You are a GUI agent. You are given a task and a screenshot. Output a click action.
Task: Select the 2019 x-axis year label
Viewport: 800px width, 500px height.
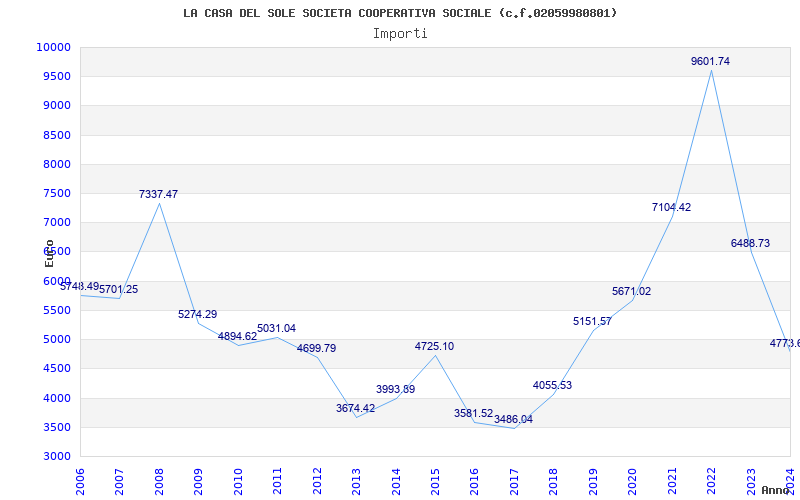click(593, 482)
